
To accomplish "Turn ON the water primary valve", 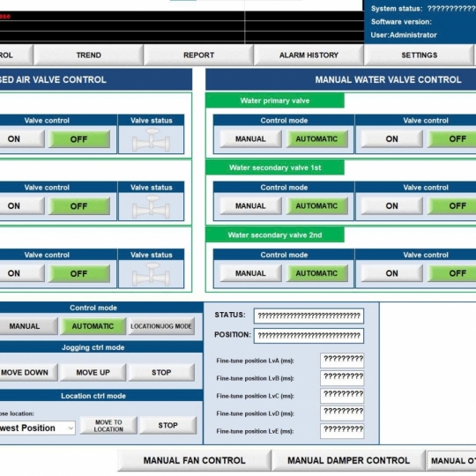I will tap(391, 139).
